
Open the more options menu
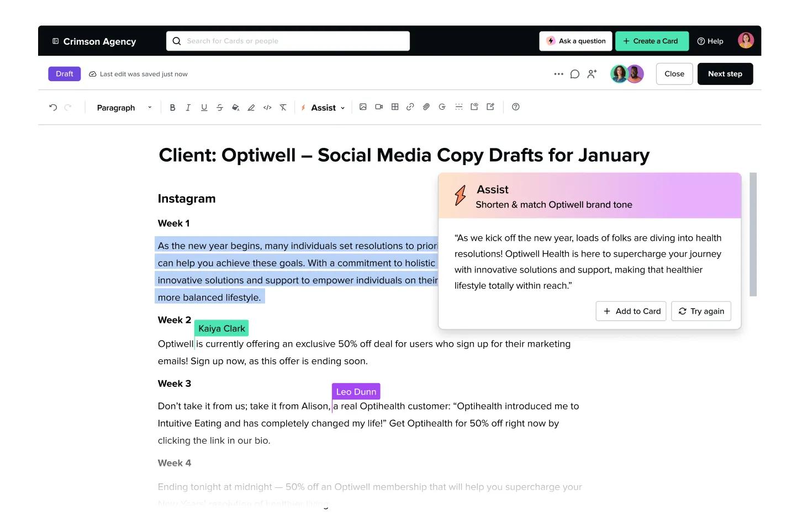pos(558,73)
